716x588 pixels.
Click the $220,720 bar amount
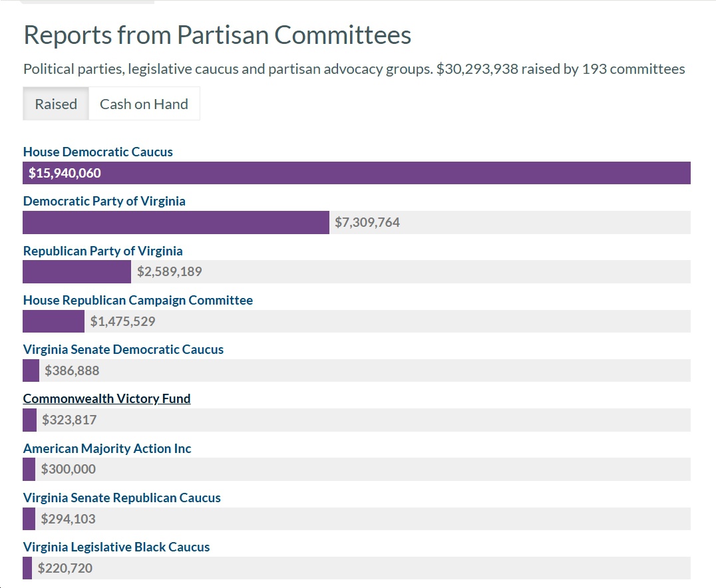(x=65, y=568)
